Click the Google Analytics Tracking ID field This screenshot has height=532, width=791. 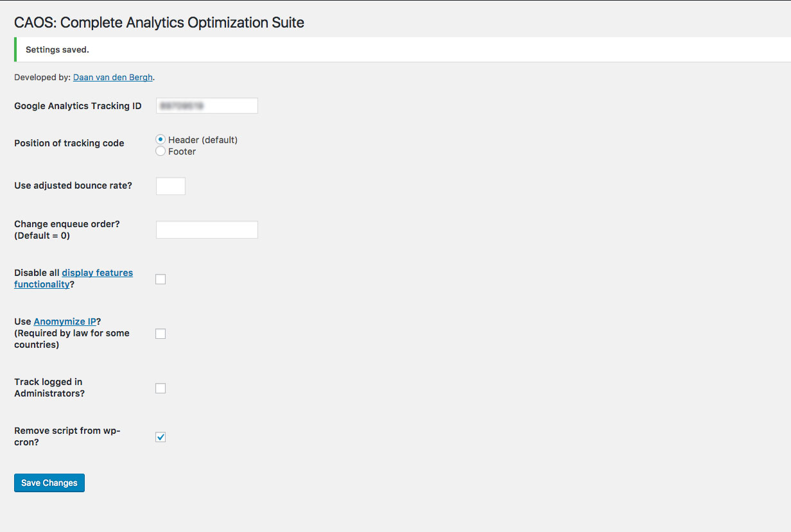206,106
